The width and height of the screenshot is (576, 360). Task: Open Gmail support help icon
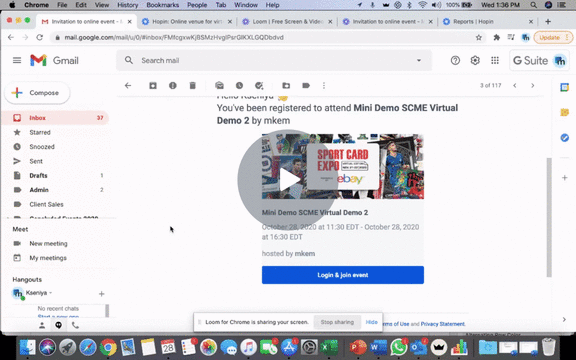coord(455,60)
